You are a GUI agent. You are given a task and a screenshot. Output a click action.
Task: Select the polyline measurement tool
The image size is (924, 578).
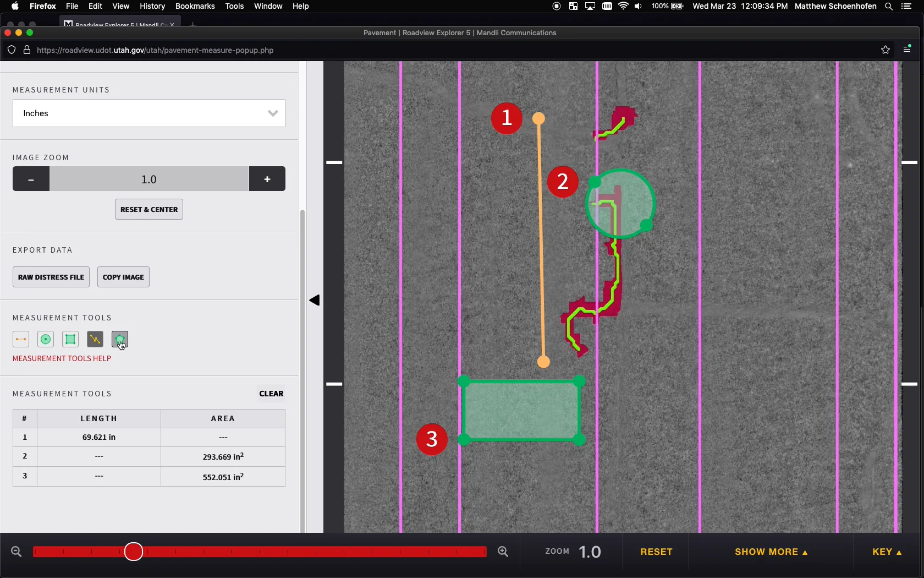(x=95, y=340)
